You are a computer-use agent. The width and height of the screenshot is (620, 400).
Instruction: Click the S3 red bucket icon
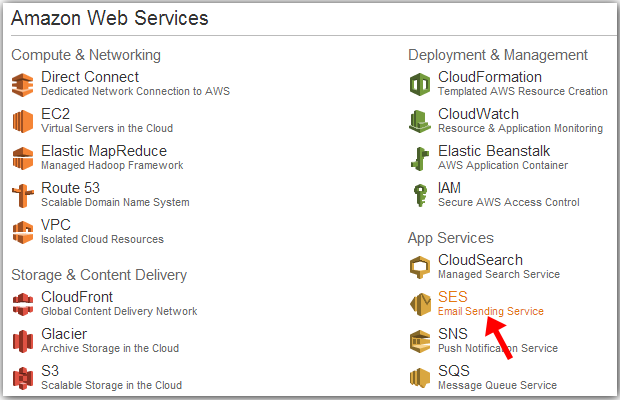click(x=23, y=378)
